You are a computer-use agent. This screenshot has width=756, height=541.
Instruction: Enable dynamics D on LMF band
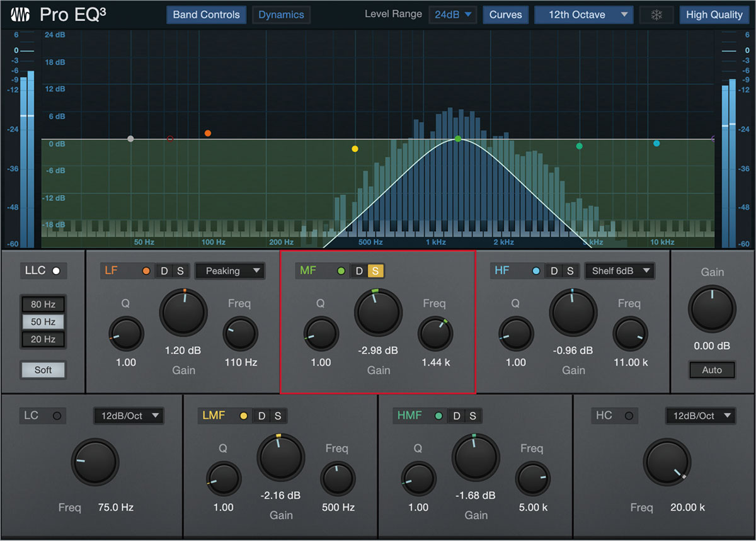coord(261,416)
